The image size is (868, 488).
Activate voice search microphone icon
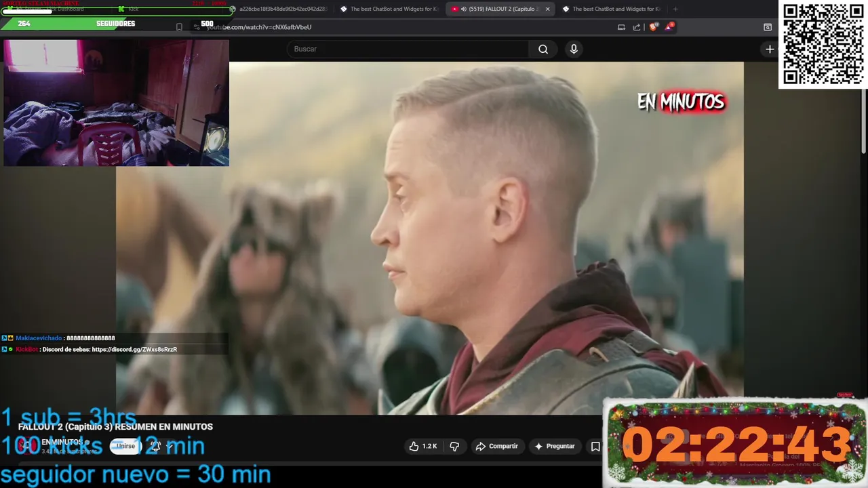tap(574, 49)
